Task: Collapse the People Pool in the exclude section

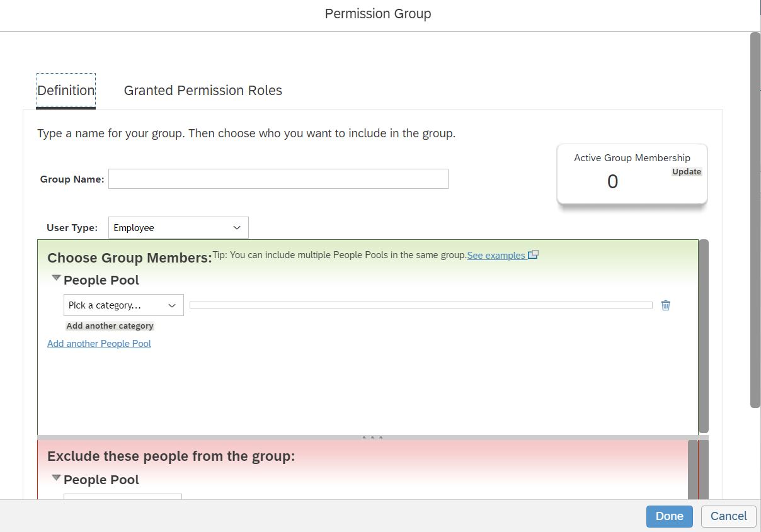Action: pos(56,477)
